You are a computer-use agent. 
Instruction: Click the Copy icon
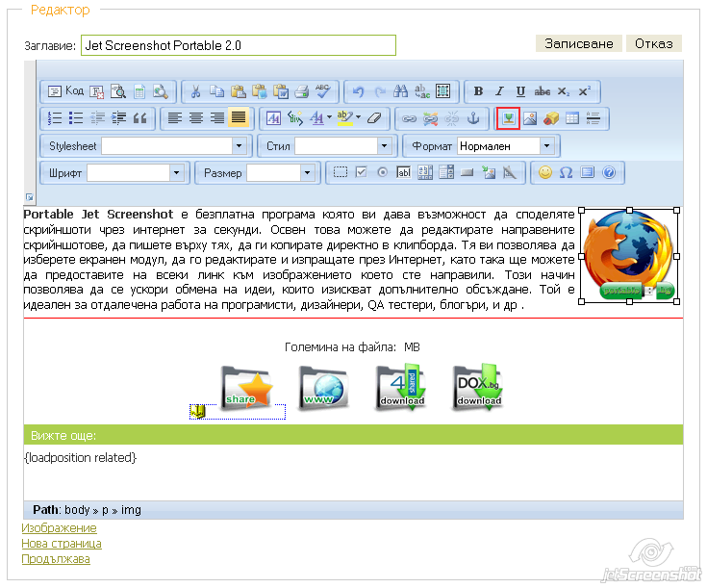(216, 91)
